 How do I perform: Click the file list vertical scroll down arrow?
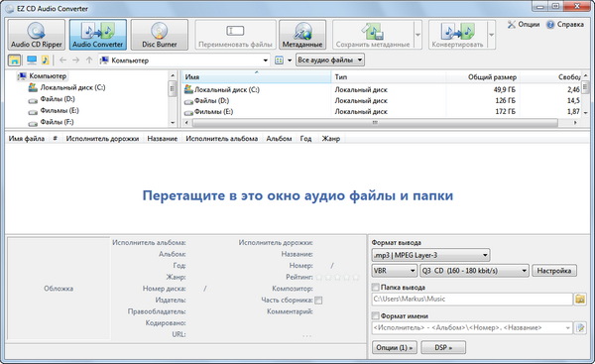(x=586, y=113)
